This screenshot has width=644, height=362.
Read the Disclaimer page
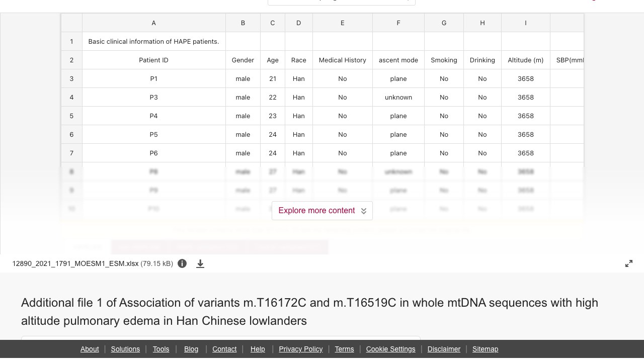(x=444, y=349)
